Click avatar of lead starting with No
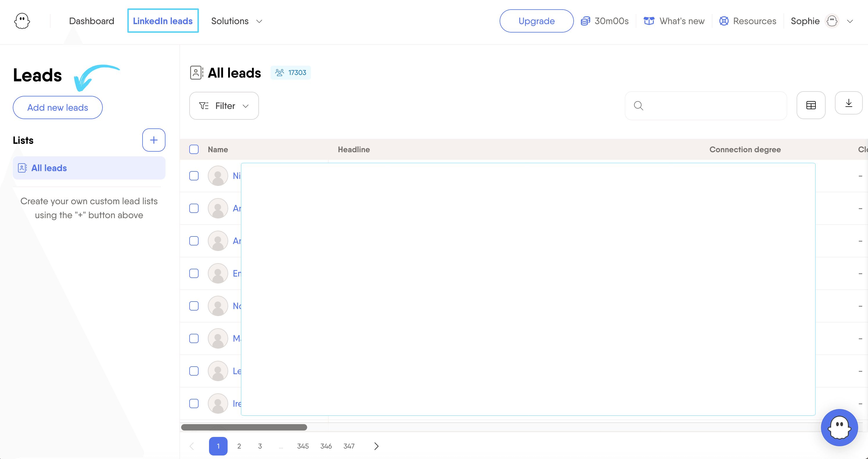Screen dimensions: 868x459 218,306
